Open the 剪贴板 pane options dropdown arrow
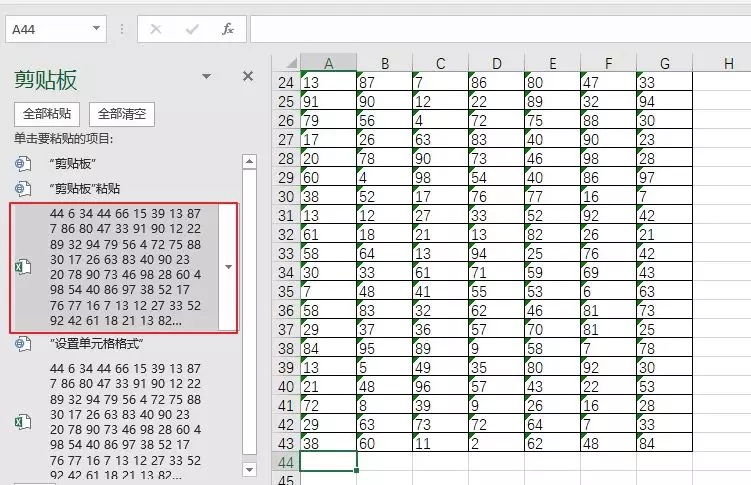751x485 pixels. click(206, 77)
